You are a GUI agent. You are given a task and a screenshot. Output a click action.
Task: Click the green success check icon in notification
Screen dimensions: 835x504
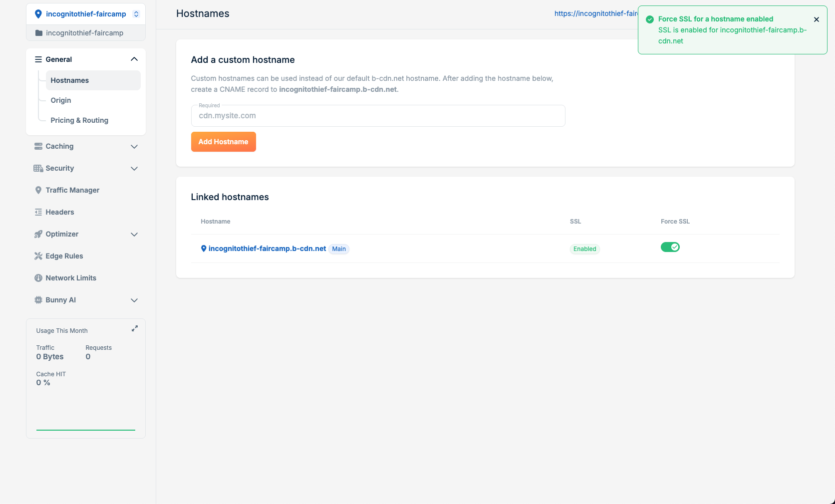[x=650, y=19]
